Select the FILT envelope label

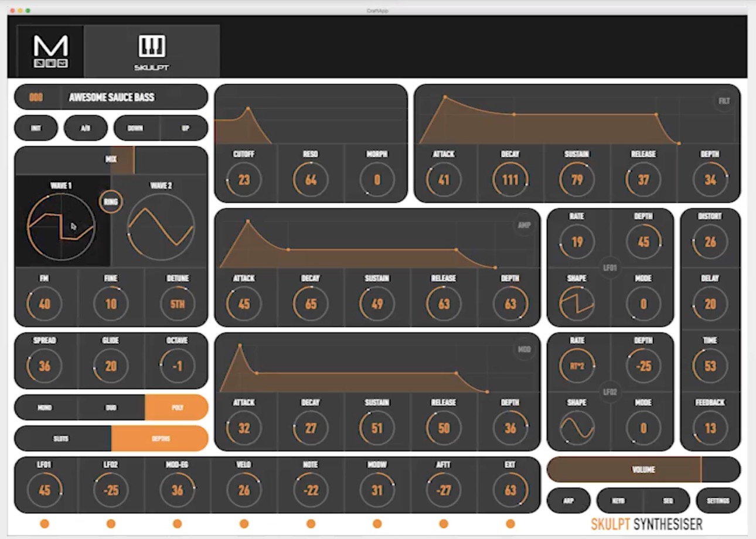tap(724, 101)
